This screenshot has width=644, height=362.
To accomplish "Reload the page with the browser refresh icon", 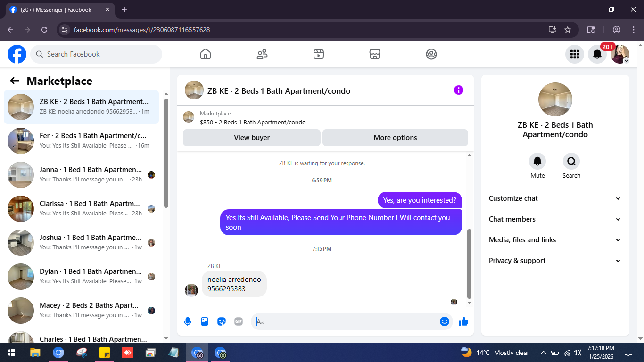I will (x=44, y=30).
